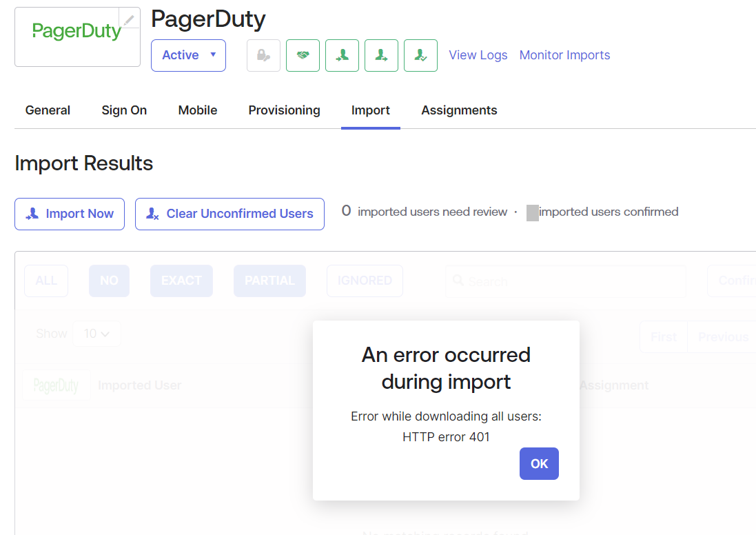Click the 'imported users need review' text
This screenshot has width=756, height=535.
click(x=433, y=212)
